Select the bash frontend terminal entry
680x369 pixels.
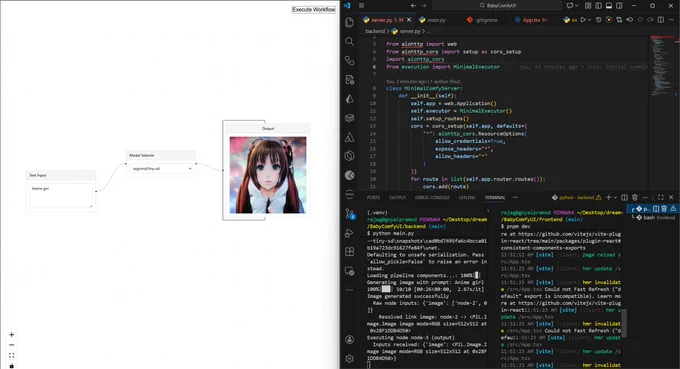coord(655,217)
